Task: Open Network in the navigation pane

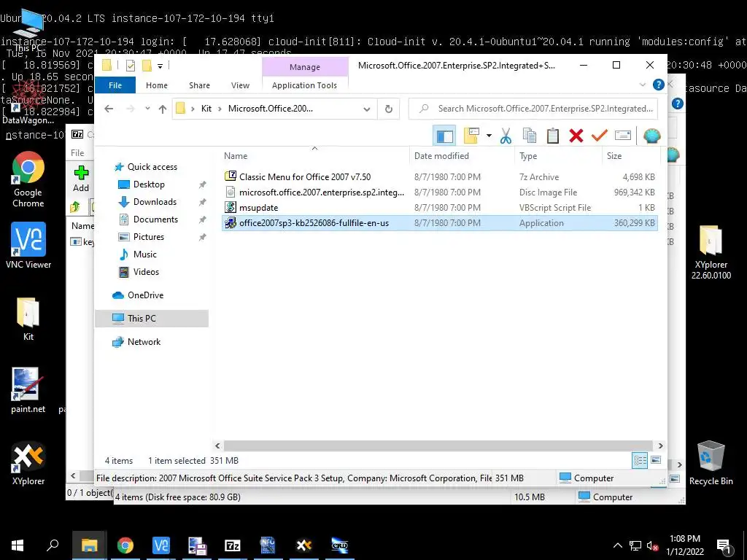Action: [x=144, y=342]
